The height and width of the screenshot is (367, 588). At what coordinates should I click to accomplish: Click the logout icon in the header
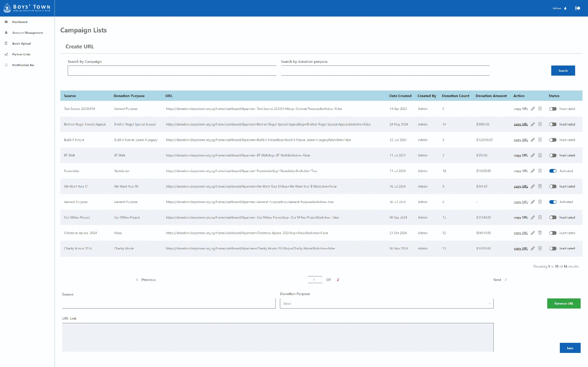(578, 8)
